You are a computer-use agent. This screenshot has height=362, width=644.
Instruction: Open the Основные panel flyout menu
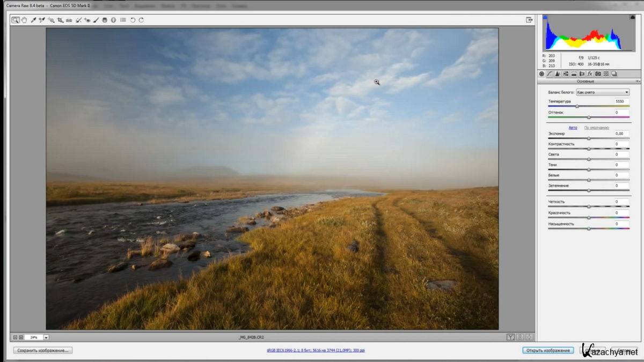tap(638, 82)
